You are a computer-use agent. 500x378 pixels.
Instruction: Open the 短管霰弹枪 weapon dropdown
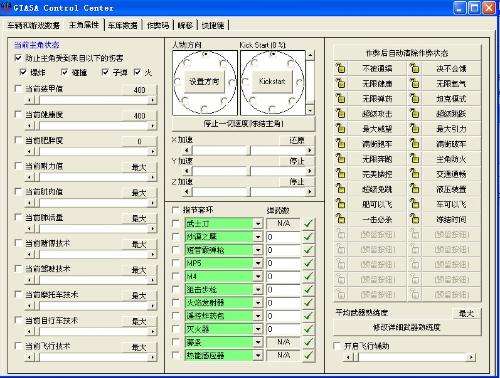click(258, 250)
